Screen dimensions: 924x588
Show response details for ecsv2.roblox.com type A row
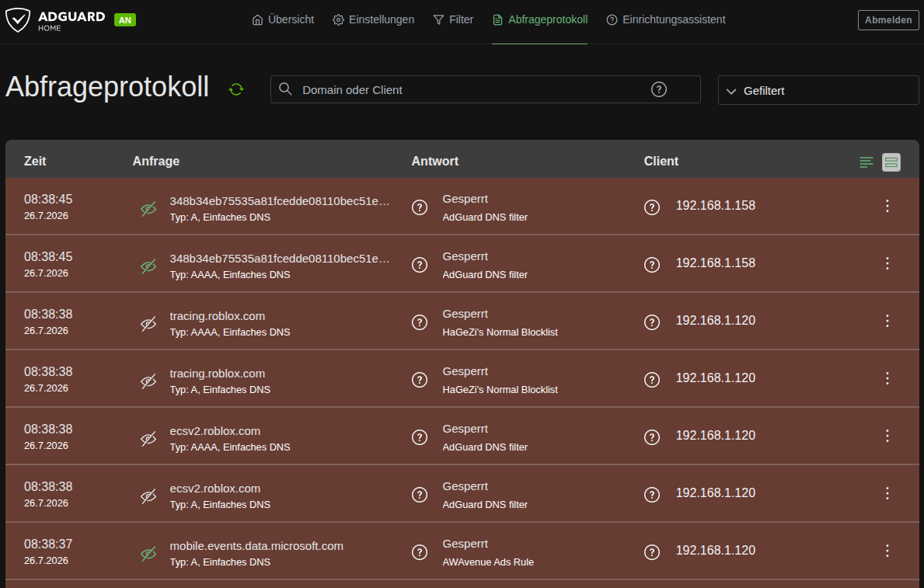coord(420,495)
